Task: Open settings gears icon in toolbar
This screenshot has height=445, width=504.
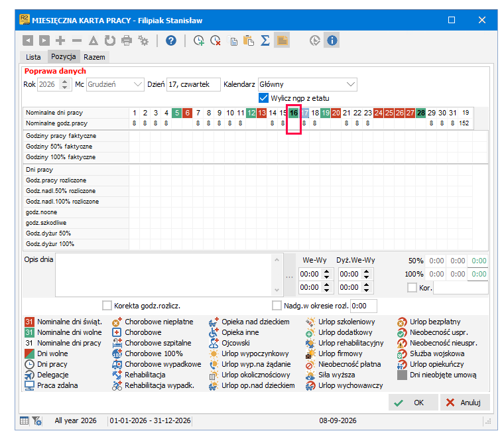Action: tap(143, 40)
